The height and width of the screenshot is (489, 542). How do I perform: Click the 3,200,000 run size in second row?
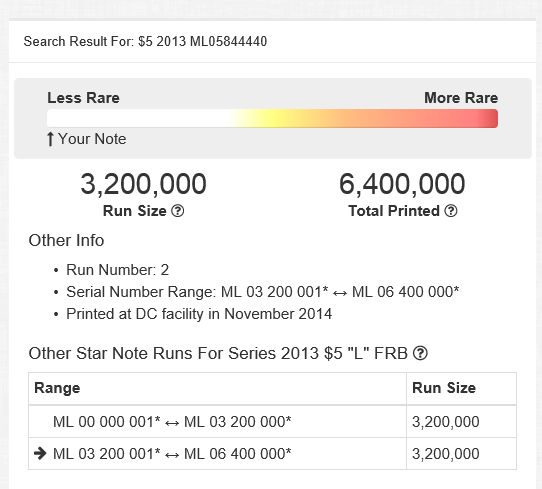point(446,454)
